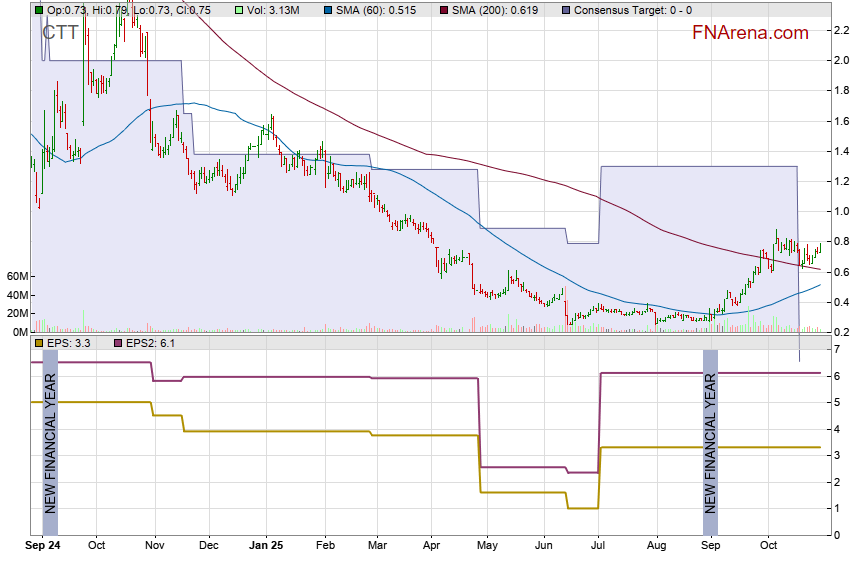Select the Jul label on the date axis
Viewport: 859px width, 566px height.
pyautogui.click(x=598, y=546)
